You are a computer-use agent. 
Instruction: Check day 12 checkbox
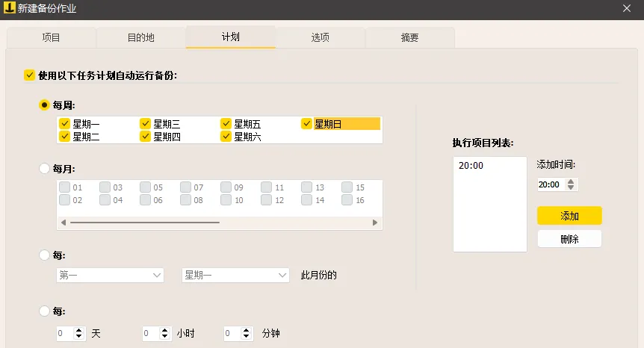pos(266,200)
